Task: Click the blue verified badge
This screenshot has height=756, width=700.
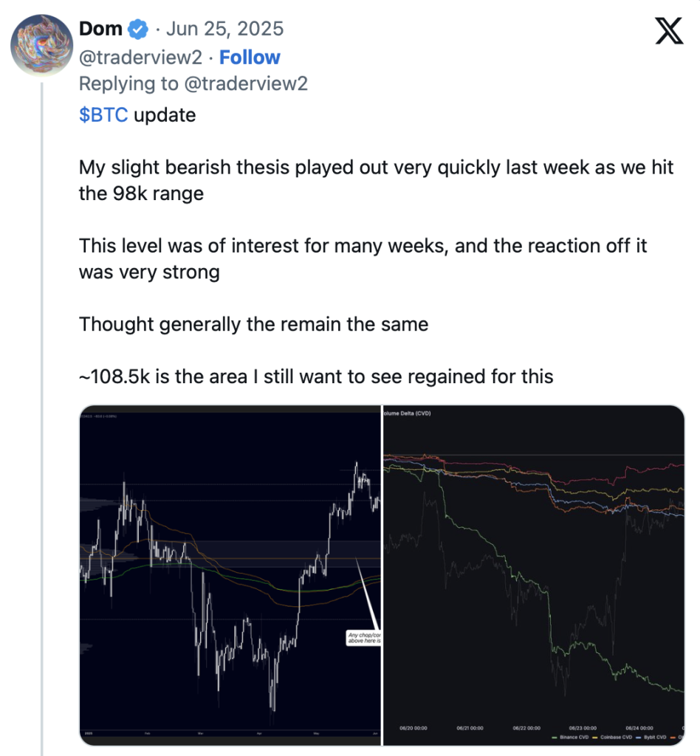Action: (x=138, y=30)
